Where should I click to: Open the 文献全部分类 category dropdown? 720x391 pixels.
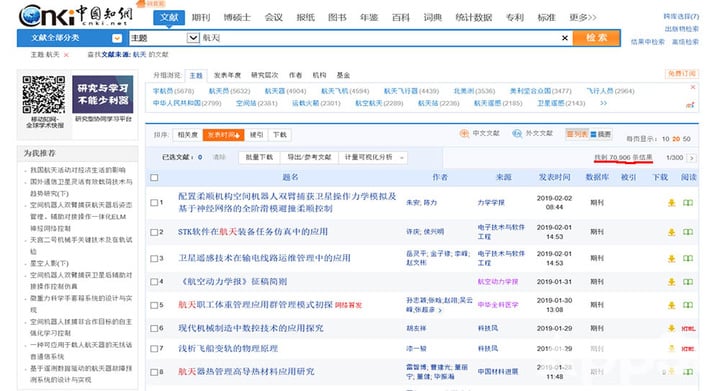click(117, 38)
